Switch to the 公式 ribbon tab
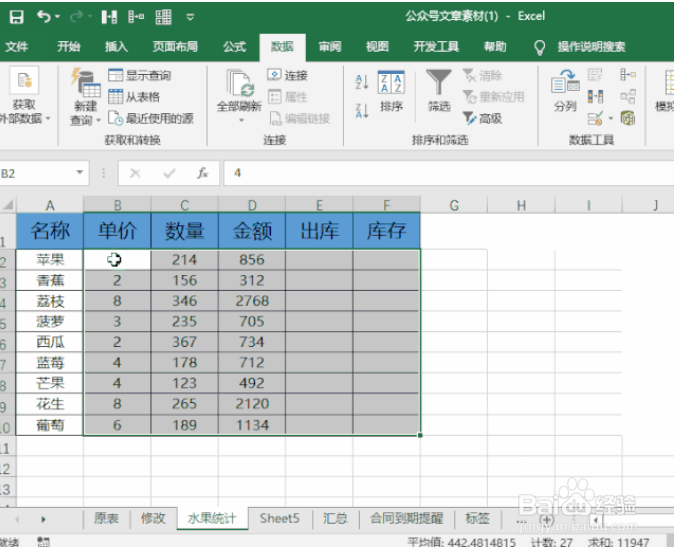Screen dimensions: 676x550 (x=235, y=47)
